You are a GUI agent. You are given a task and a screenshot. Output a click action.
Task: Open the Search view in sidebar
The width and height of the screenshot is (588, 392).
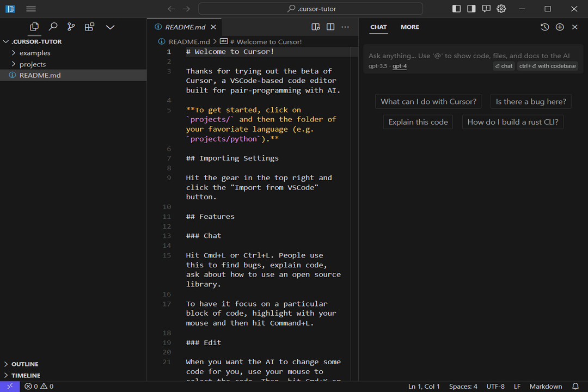pyautogui.click(x=53, y=27)
